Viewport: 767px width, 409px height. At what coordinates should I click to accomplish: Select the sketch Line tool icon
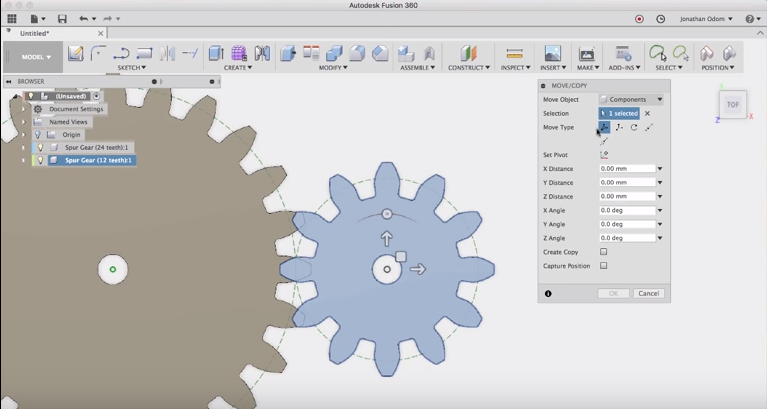point(121,53)
